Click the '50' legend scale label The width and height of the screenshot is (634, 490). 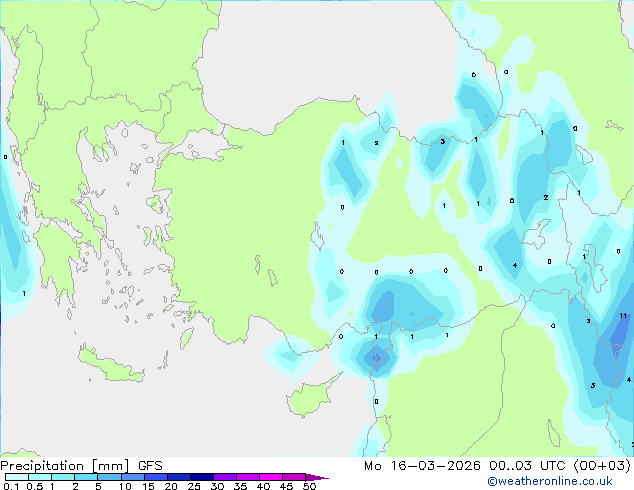tap(310, 486)
